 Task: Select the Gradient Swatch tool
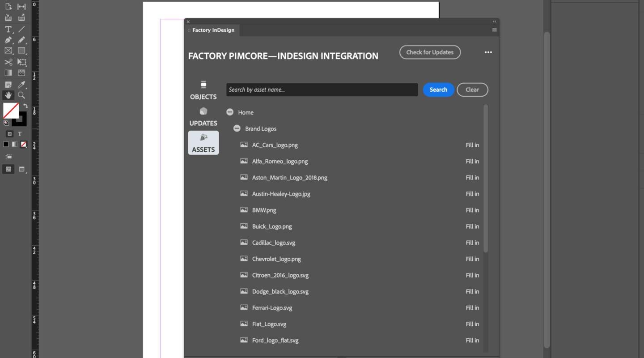tap(8, 73)
